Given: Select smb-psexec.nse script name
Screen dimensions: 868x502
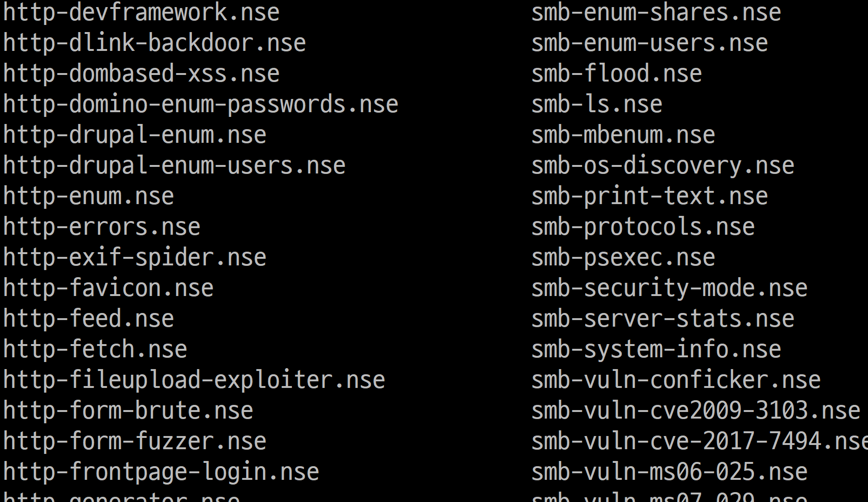Looking at the screenshot, I should pos(623,257).
